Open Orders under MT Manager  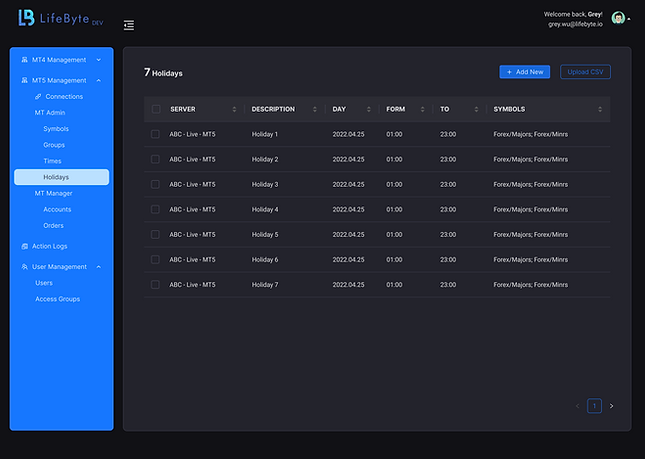[53, 225]
